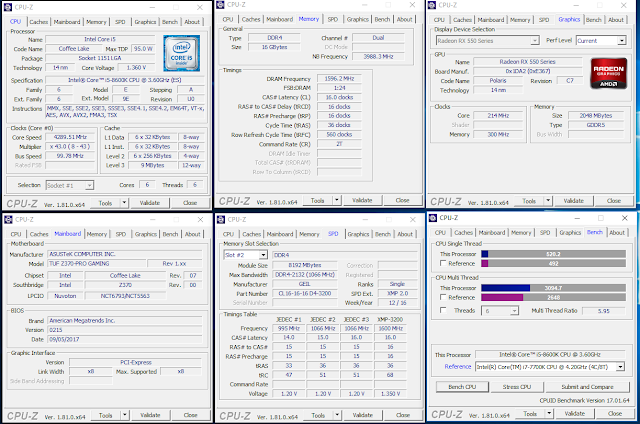Image resolution: width=640 pixels, height=424 pixels.
Task: Expand Tools arrow in the Graphics tab window
Action: click(x=548, y=201)
